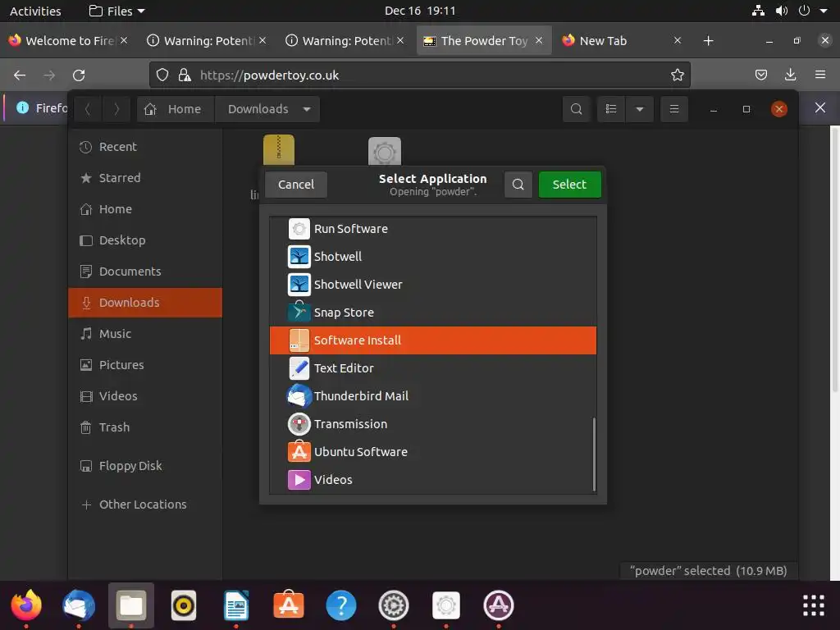Click the padlock site info icon
The width and height of the screenshot is (840, 630).
(x=185, y=75)
